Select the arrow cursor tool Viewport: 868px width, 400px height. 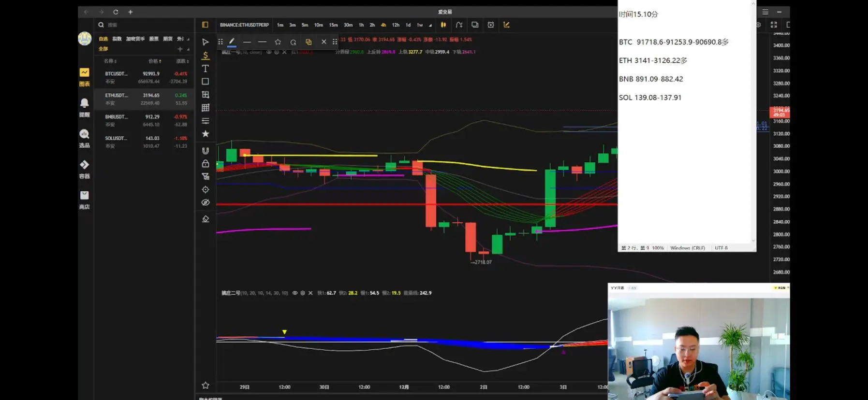pos(205,42)
